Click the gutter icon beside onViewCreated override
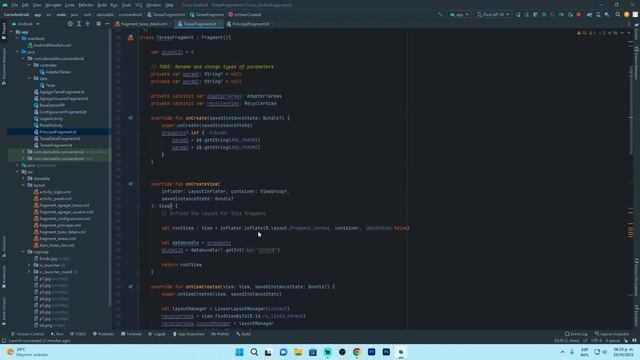 [x=131, y=287]
